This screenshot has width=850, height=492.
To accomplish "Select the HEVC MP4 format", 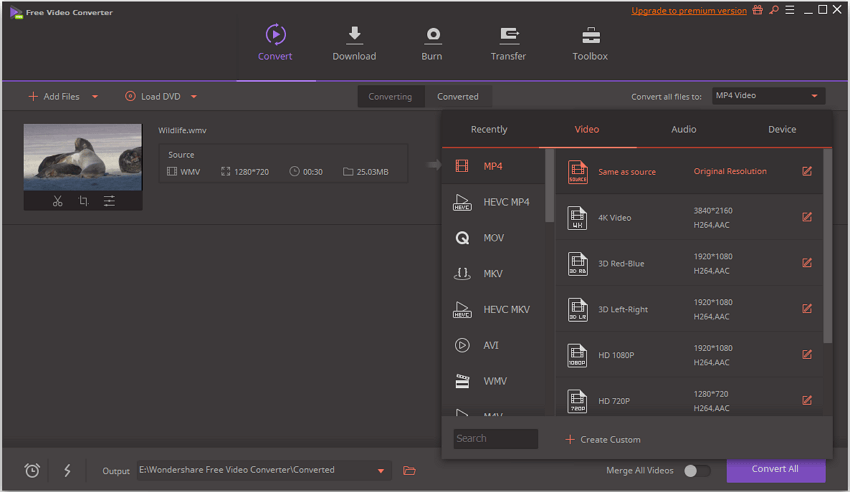I will click(x=493, y=202).
